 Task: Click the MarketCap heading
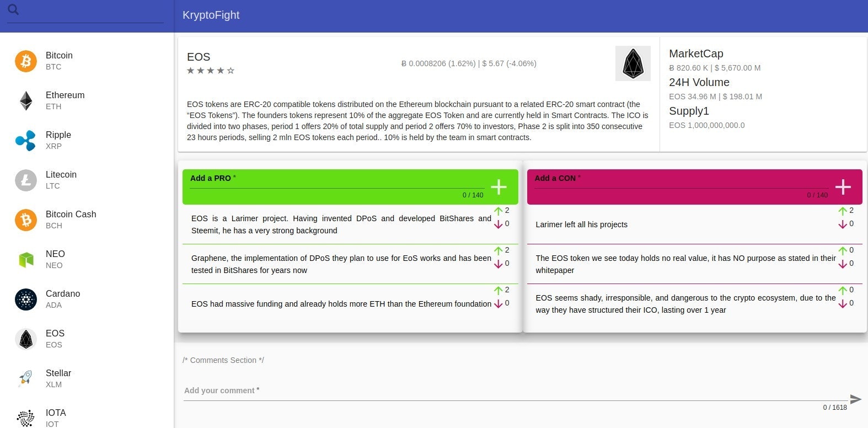coord(696,54)
